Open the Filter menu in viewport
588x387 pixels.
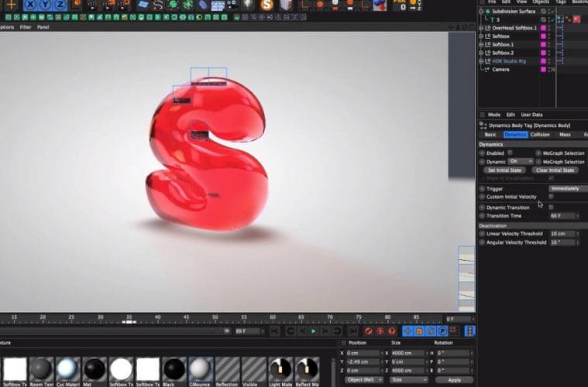(x=26, y=27)
